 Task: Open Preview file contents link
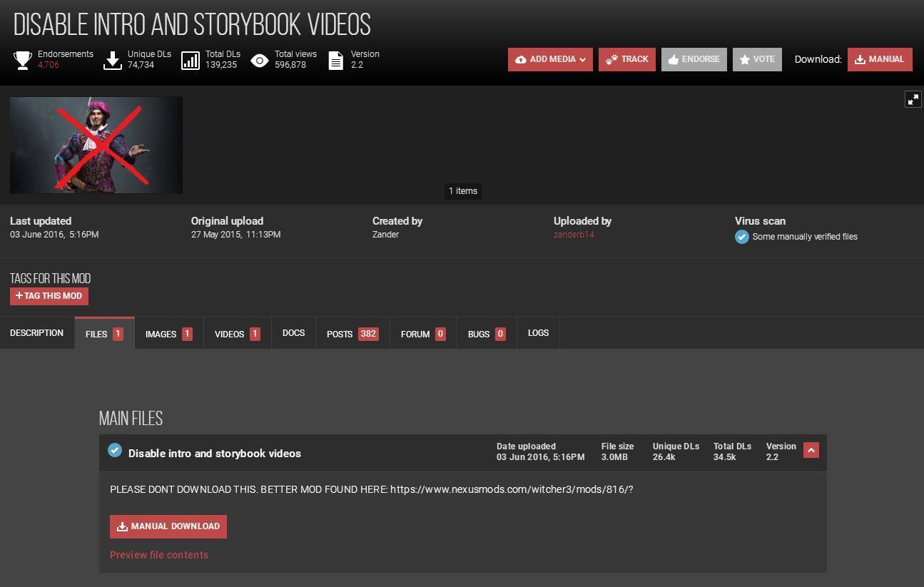click(x=159, y=555)
